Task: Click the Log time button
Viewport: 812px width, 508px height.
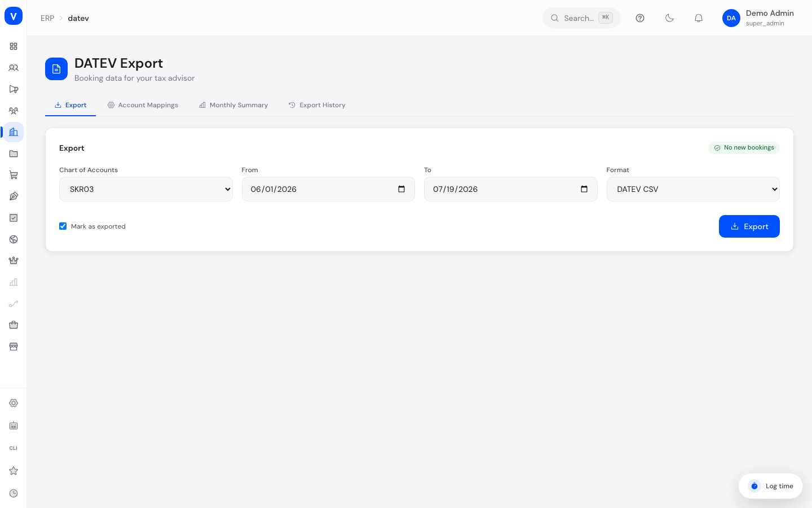Action: 770,486
